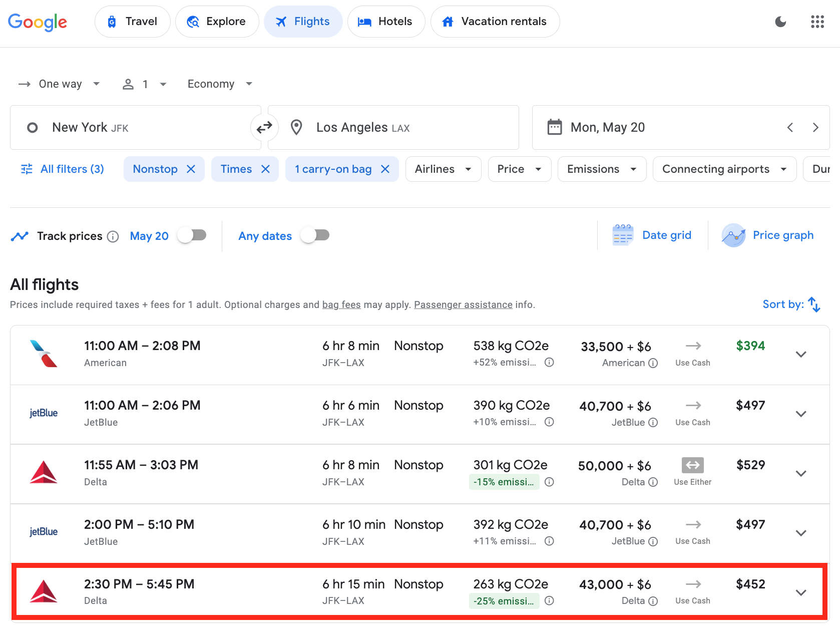Click the -25% emissions badge
This screenshot has width=840, height=635.
(x=504, y=601)
